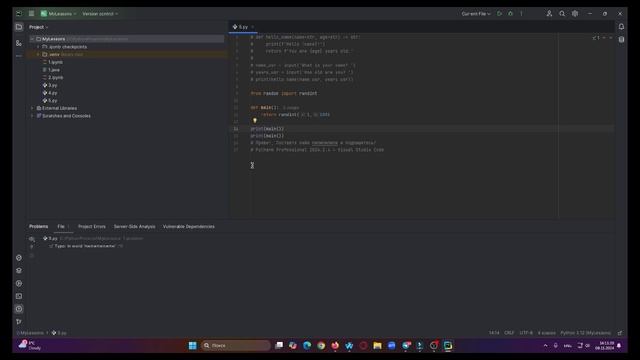Open the Python 3.12 interpreter selector

(x=586, y=333)
